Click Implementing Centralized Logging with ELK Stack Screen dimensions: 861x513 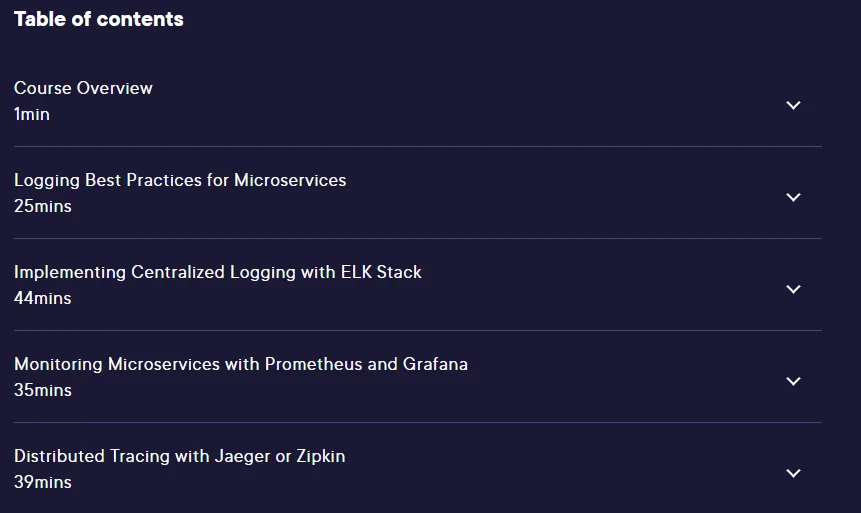(x=217, y=272)
